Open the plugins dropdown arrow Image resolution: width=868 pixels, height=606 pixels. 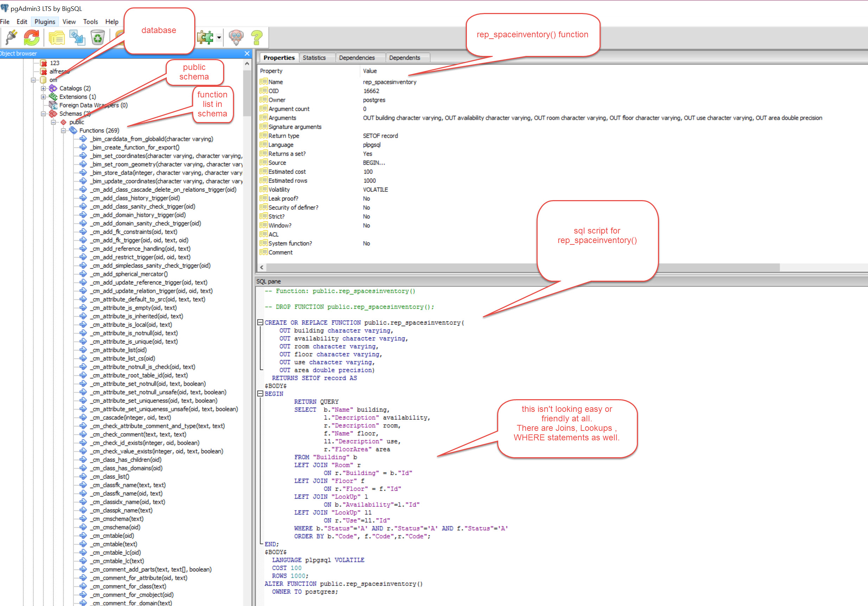(x=219, y=37)
